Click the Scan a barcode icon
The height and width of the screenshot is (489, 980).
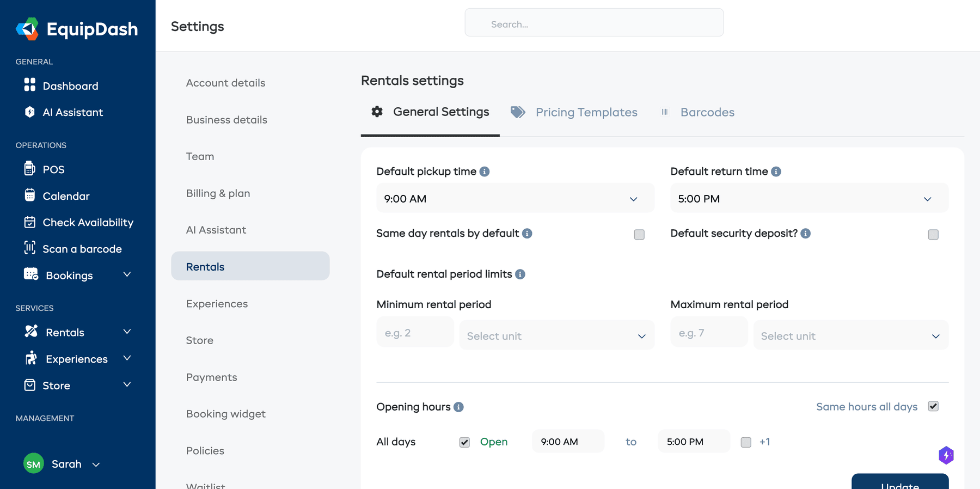(30, 248)
